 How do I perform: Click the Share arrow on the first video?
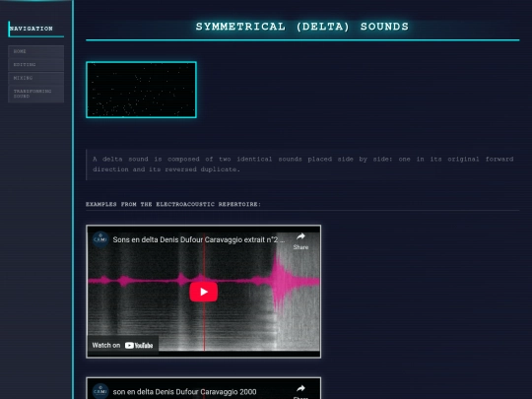click(300, 241)
